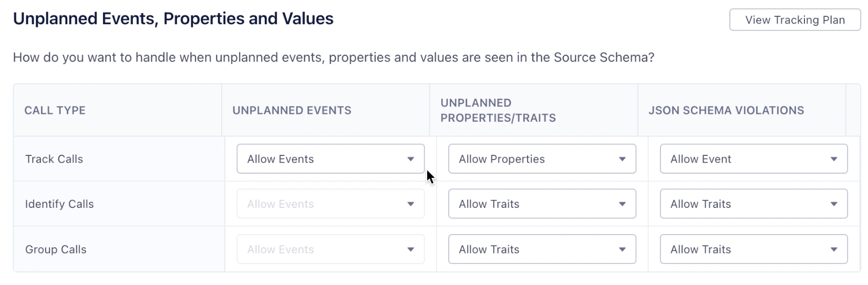Select the Unplanned Properties/Traits column header

[498, 110]
